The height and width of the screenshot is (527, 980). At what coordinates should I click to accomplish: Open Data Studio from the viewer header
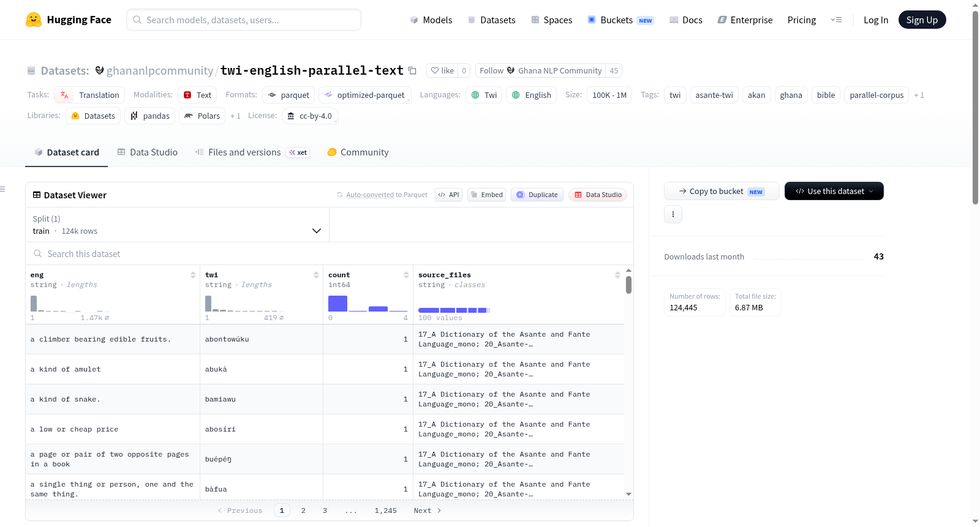pyautogui.click(x=598, y=195)
